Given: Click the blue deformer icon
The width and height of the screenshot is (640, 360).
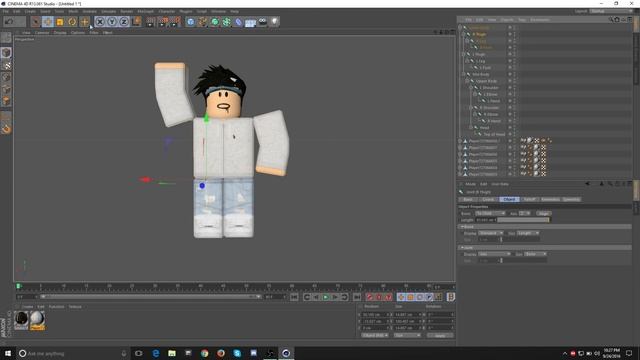Looking at the screenshot, I should coord(239,22).
